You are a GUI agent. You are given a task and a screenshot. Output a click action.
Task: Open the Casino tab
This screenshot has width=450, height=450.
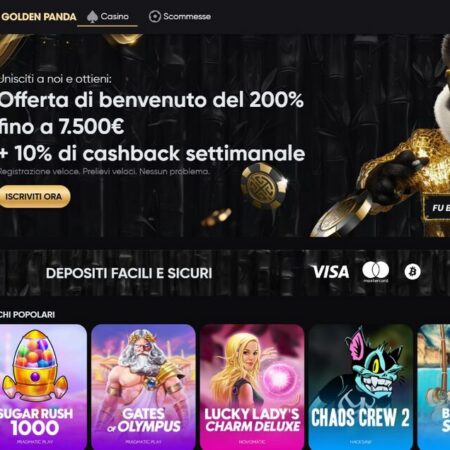107,17
